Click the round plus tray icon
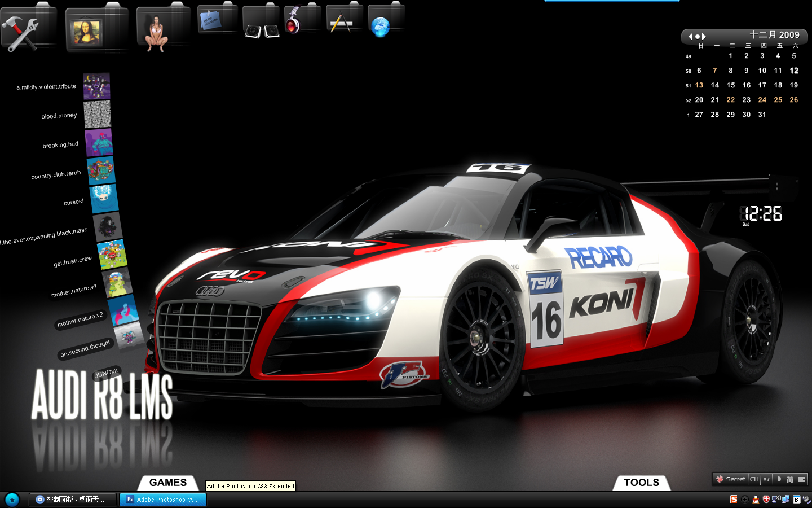812x508 pixels. [x=745, y=500]
